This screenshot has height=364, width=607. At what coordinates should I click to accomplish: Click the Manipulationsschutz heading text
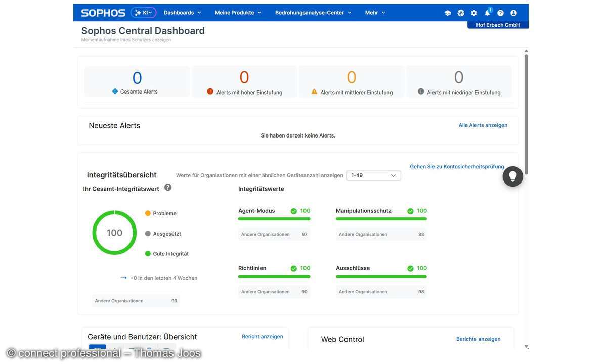pos(364,211)
